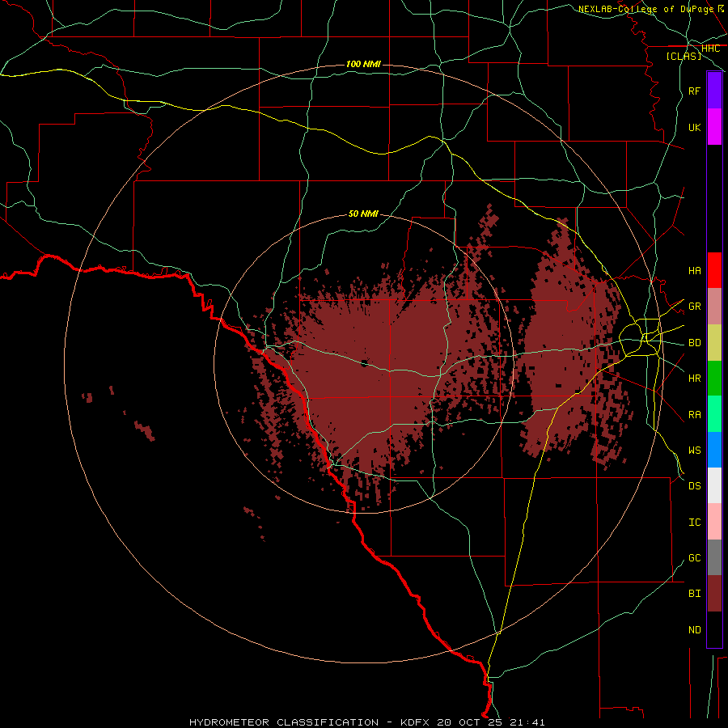The height and width of the screenshot is (728, 728).
Task: Click the RA light-green legend swatch
Action: (714, 414)
